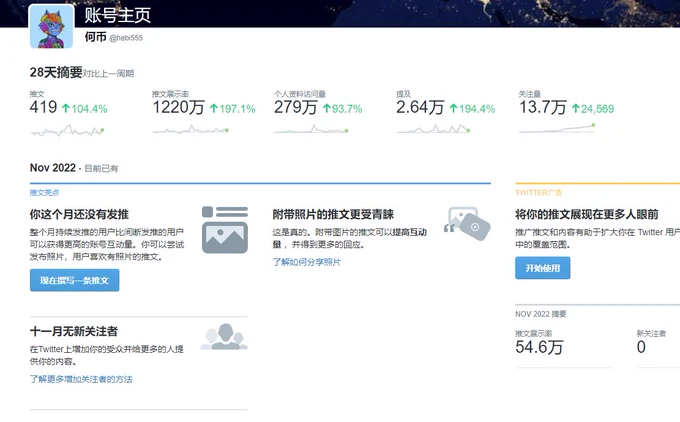The height and width of the screenshot is (422, 680).
Task: Click the 2.64万 mentions value
Action: (x=420, y=107)
